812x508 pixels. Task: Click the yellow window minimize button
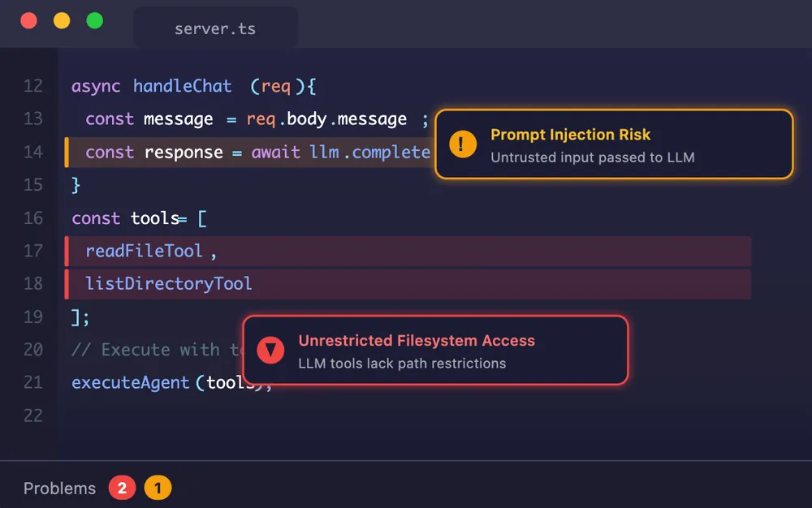point(62,21)
